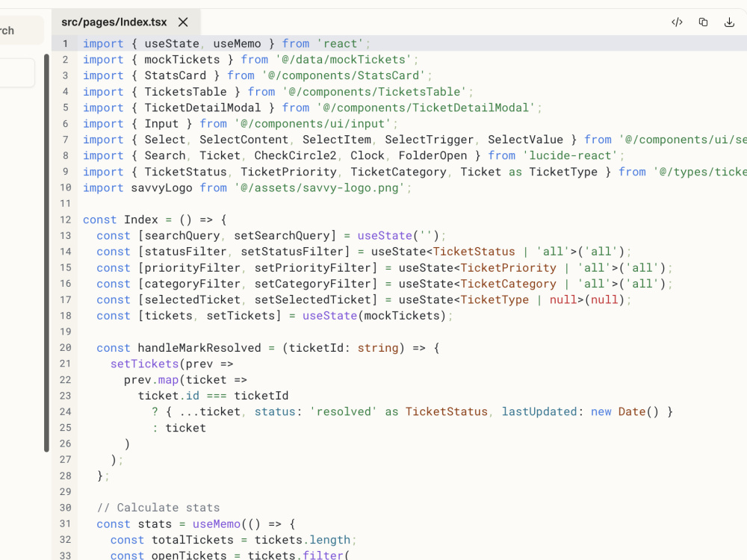Viewport: 747px width, 560px height.
Task: Click 'stats' in useMemo declaration line 31
Action: pos(155,524)
